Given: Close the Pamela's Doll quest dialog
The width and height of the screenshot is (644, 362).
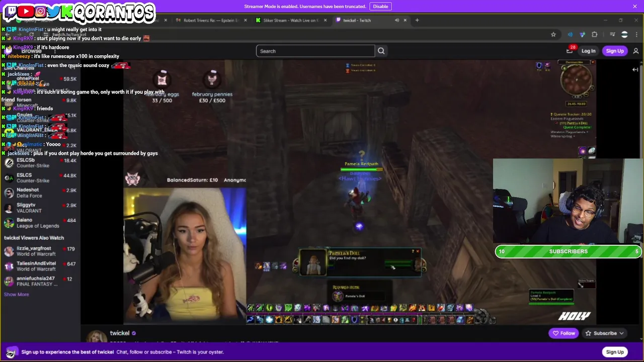Looking at the screenshot, I should pyautogui.click(x=417, y=251).
